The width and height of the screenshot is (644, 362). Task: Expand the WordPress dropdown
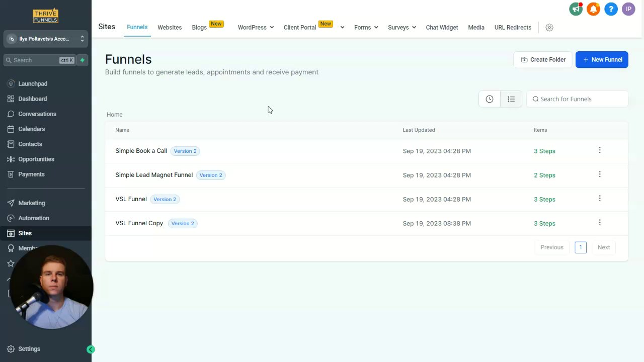coord(256,28)
